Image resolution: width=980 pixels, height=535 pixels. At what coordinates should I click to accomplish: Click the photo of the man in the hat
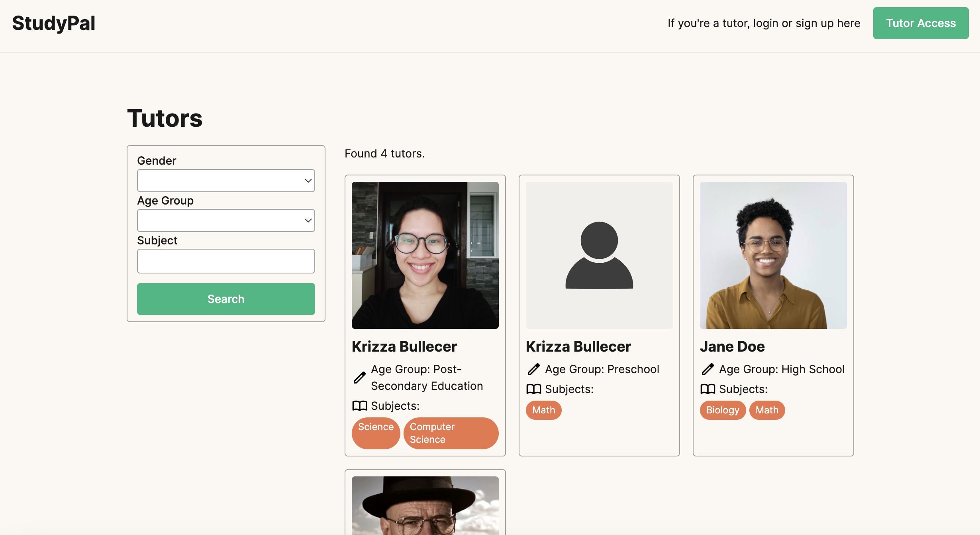(425, 505)
